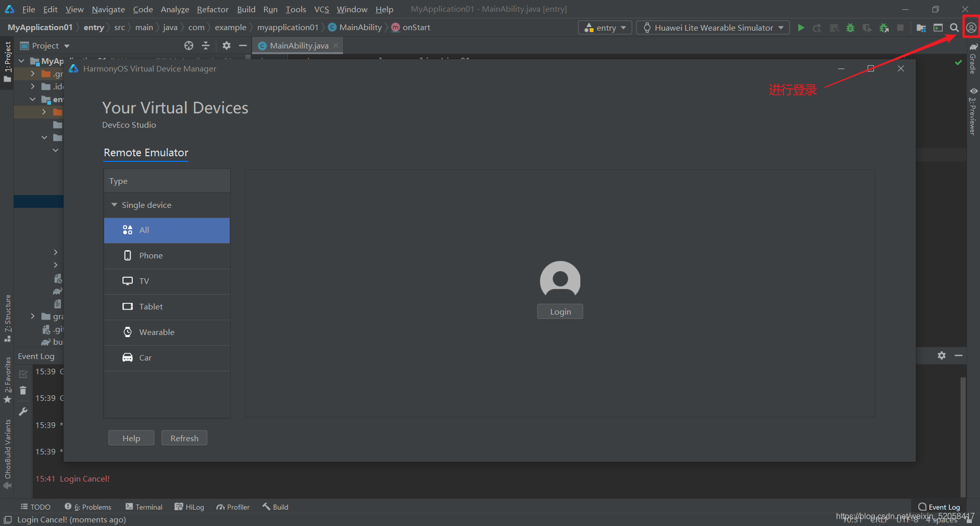Open Project Structure folder icon in toolbar

[x=921, y=28]
